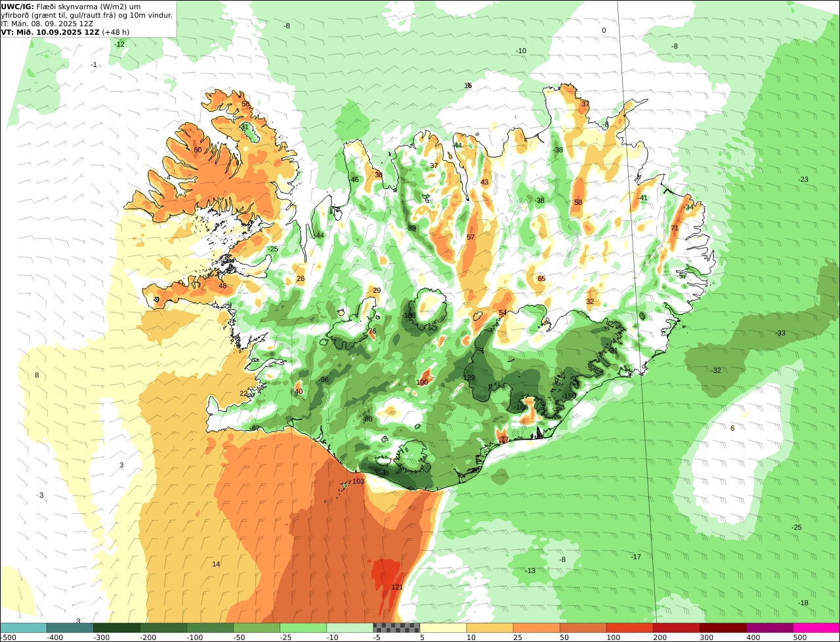Click the map value 65
Screen dimensions: 840x642
click(541, 278)
